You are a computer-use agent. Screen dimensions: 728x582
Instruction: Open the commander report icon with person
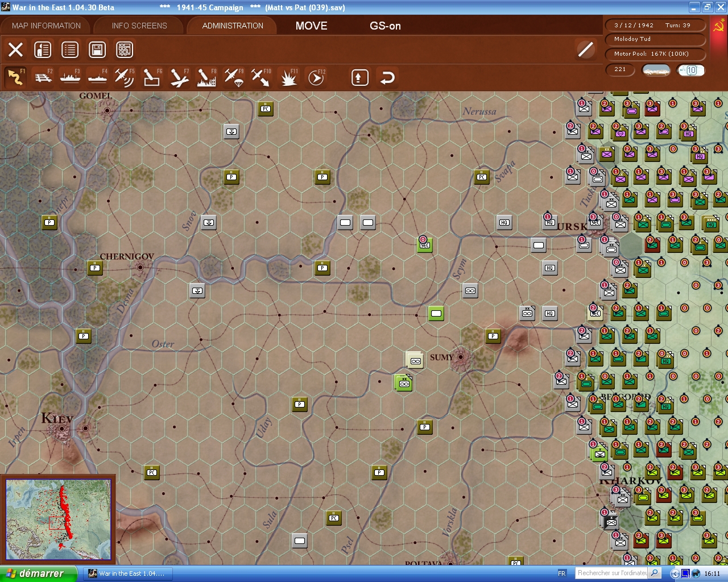[x=43, y=49]
